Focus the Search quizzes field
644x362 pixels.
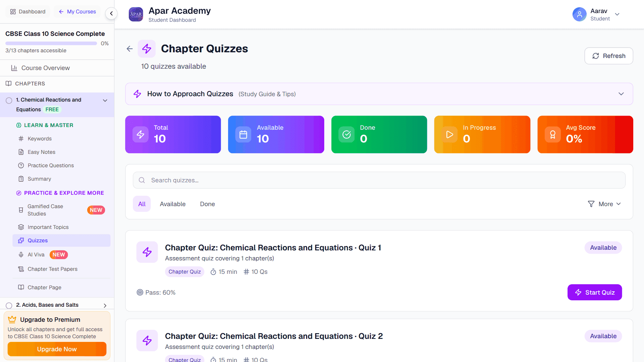[x=379, y=180]
